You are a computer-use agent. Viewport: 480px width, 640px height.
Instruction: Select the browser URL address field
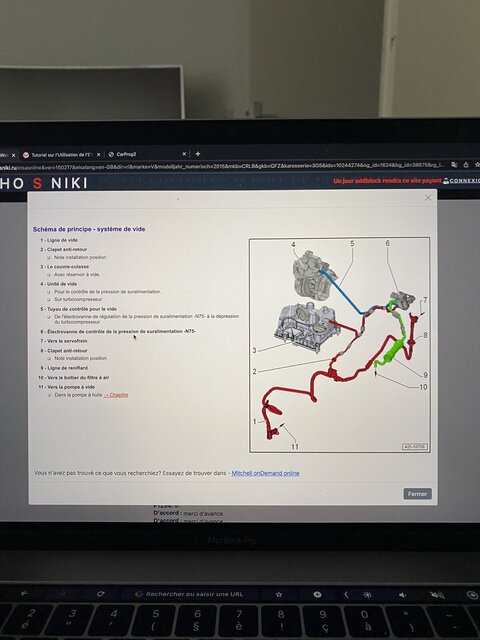coord(222,166)
